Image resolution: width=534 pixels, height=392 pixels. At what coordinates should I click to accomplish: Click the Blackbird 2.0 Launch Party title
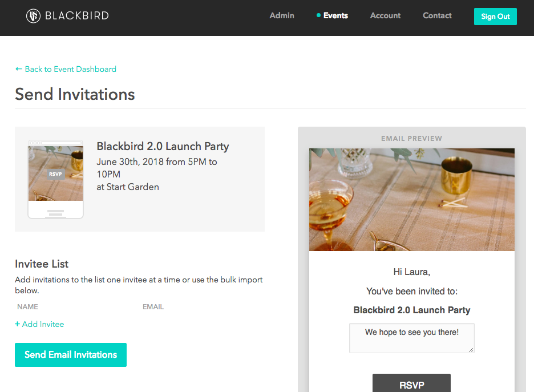(x=163, y=147)
